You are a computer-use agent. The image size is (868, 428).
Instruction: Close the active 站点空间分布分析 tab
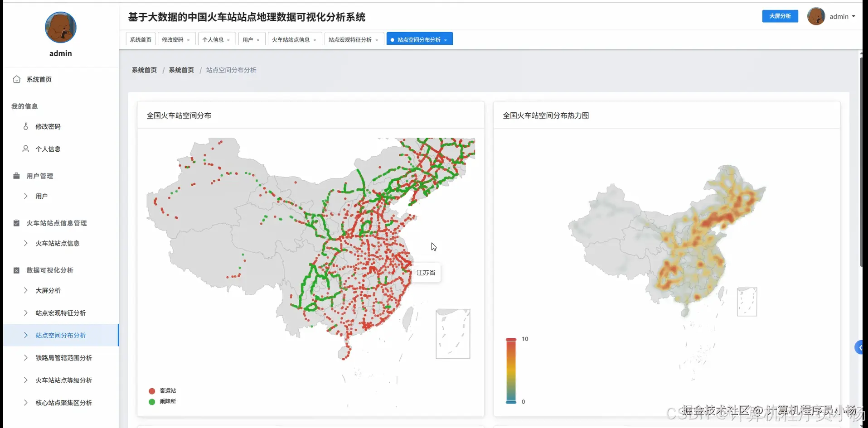[446, 40]
